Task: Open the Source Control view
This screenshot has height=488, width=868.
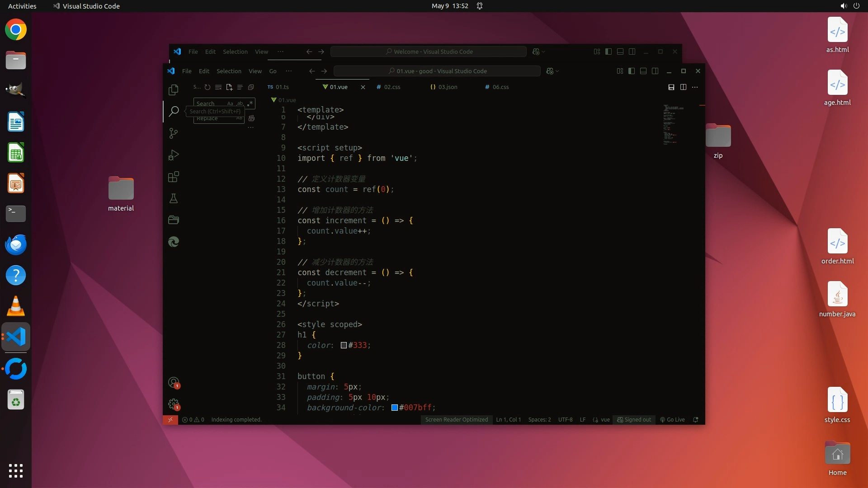Action: 173,133
